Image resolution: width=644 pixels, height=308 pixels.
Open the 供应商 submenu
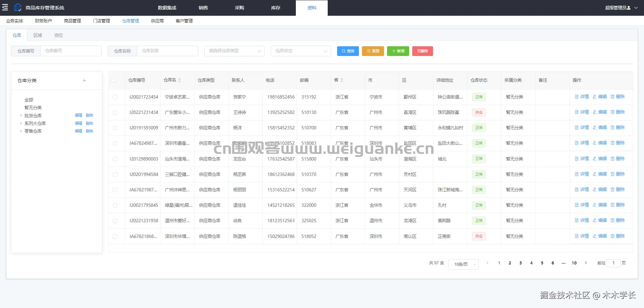coord(157,21)
